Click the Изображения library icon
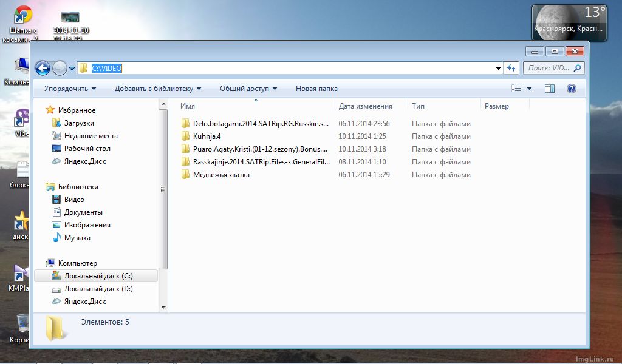 click(x=56, y=225)
